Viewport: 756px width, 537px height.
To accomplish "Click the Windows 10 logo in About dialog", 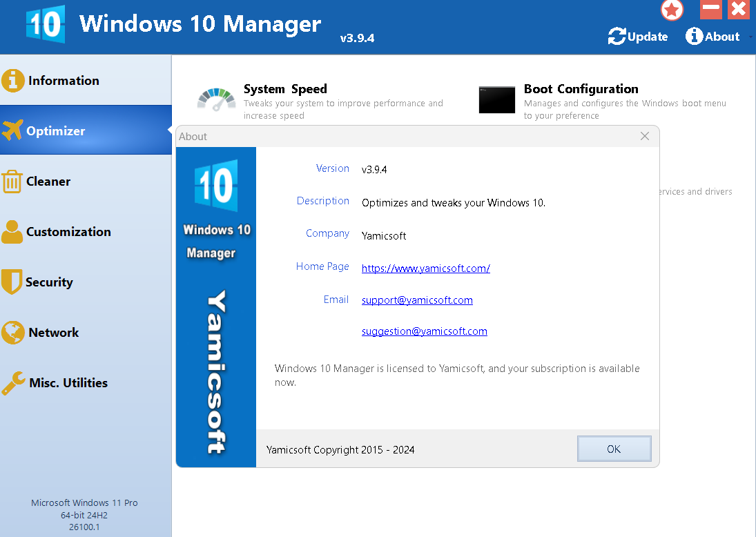I will pos(216,186).
